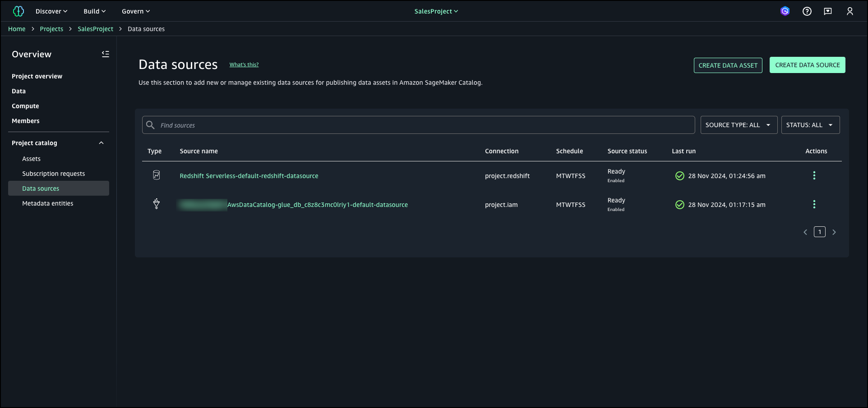Select Data sources in sidebar
Viewport: 868px width, 408px height.
point(59,188)
